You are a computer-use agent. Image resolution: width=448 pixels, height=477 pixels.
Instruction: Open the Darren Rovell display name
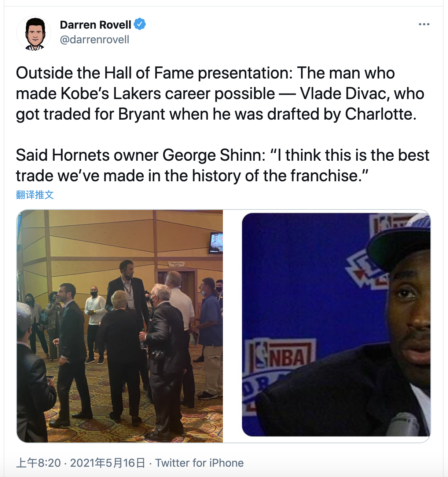[x=95, y=25]
